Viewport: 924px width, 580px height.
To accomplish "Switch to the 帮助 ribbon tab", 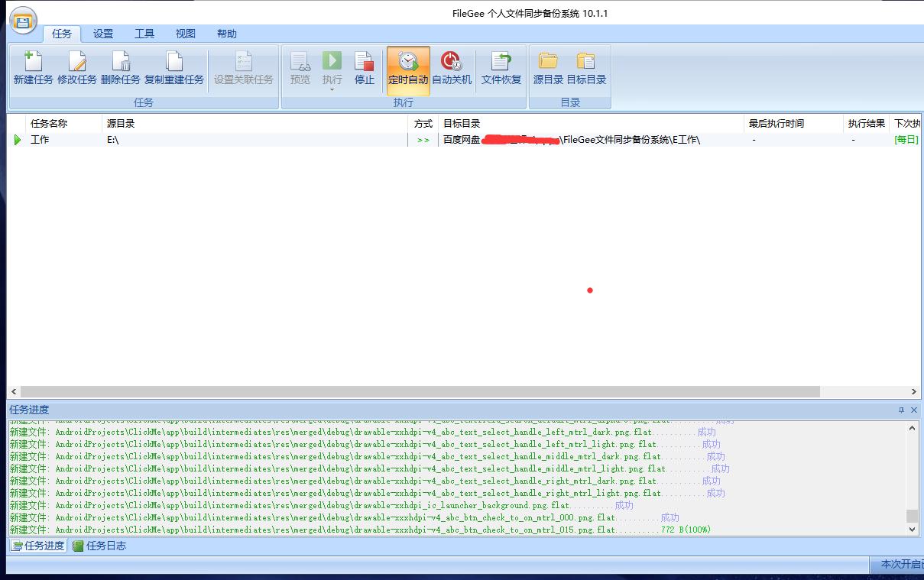I will pyautogui.click(x=227, y=34).
